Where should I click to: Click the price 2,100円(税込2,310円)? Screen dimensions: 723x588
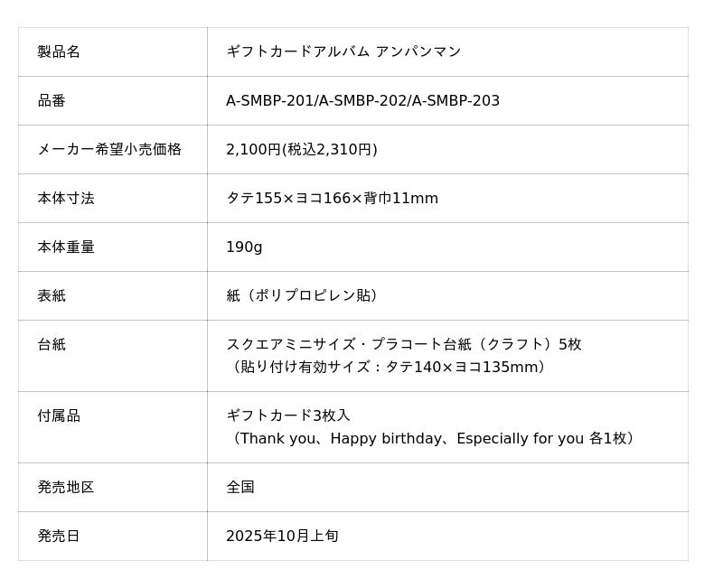(x=302, y=149)
